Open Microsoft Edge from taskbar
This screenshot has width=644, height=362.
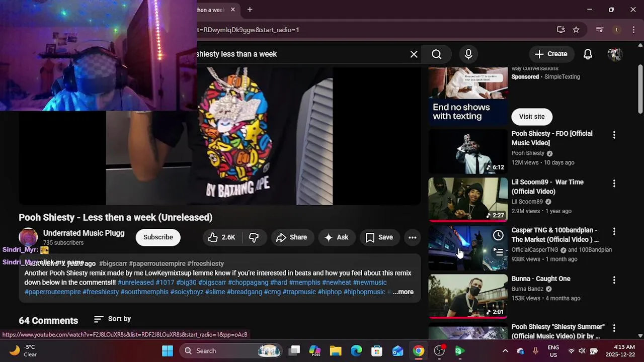click(356, 351)
